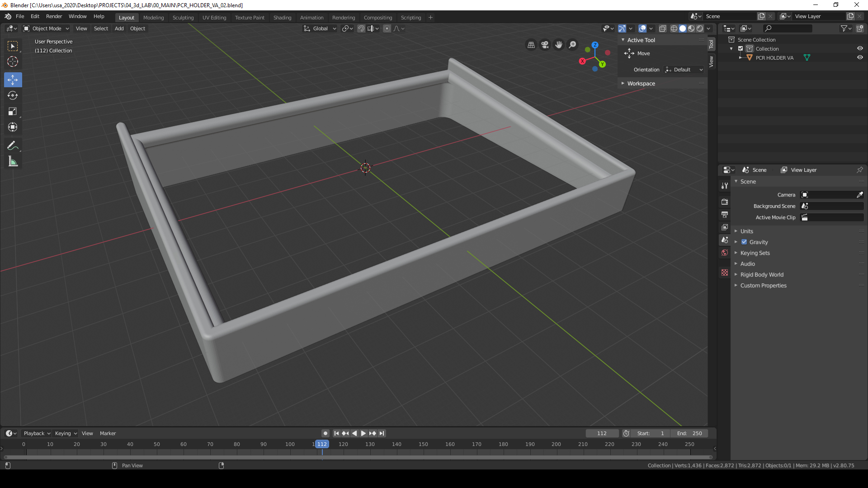This screenshot has height=488, width=868.
Task: Click the Z axis gizmo handle
Action: click(595, 45)
